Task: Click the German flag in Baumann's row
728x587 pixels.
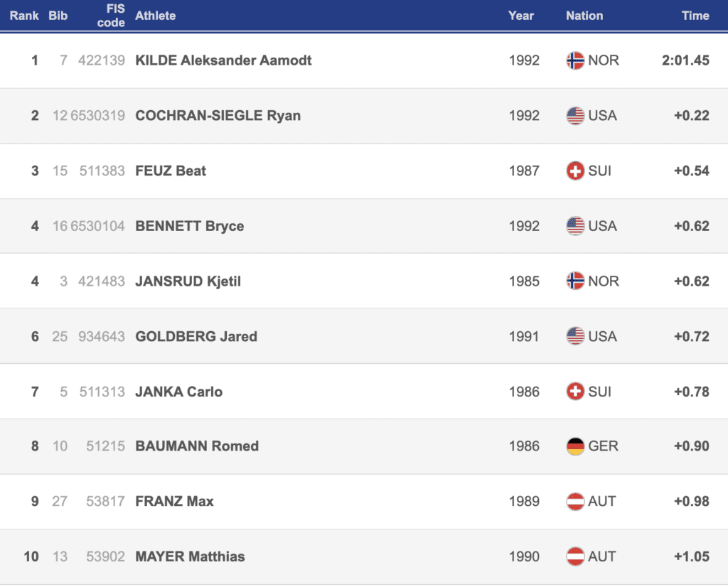Action: (x=575, y=446)
